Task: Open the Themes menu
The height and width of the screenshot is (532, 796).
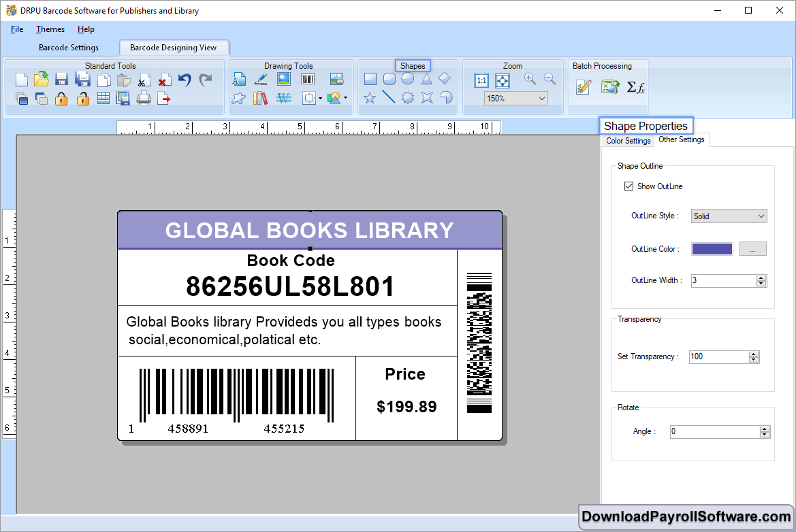Action: click(x=50, y=29)
